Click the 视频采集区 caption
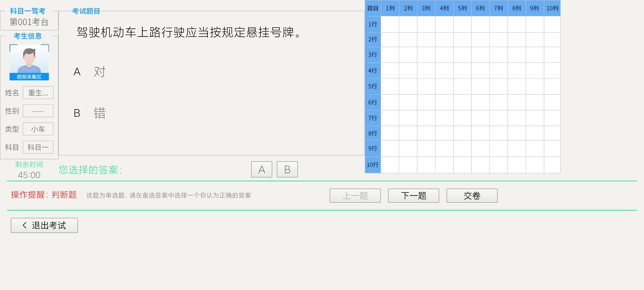 [29, 77]
